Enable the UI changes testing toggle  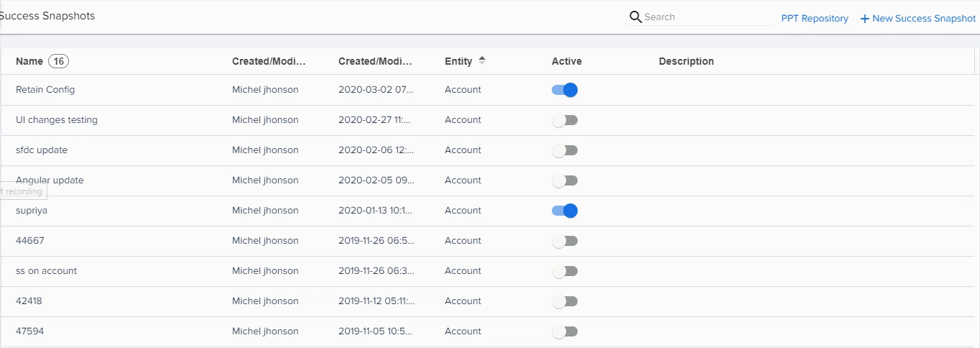[x=565, y=120]
